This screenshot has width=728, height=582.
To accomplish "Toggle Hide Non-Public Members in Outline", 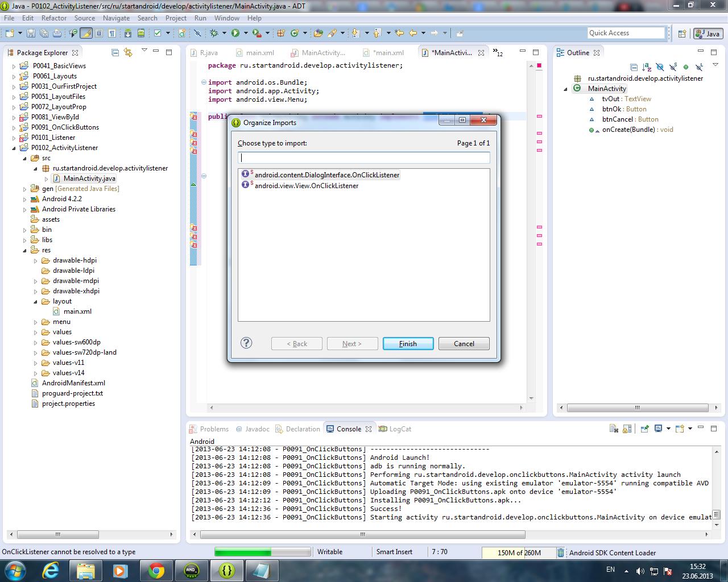I will pos(686,67).
